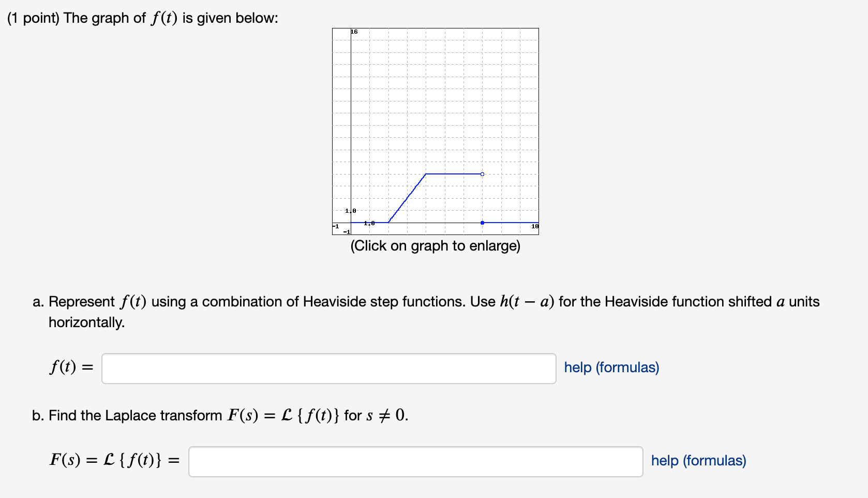
Task: Click the problem statement text '(1 point)'
Action: pyautogui.click(x=33, y=17)
